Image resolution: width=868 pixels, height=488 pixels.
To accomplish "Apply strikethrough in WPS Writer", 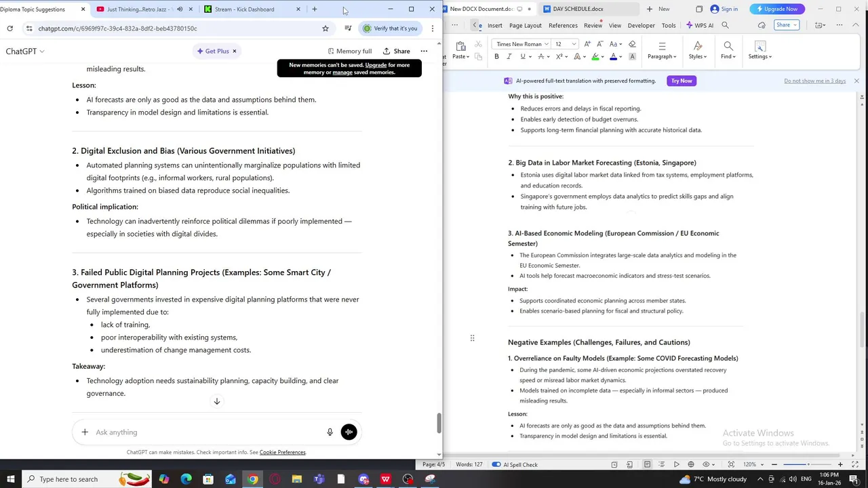I will pyautogui.click(x=540, y=57).
